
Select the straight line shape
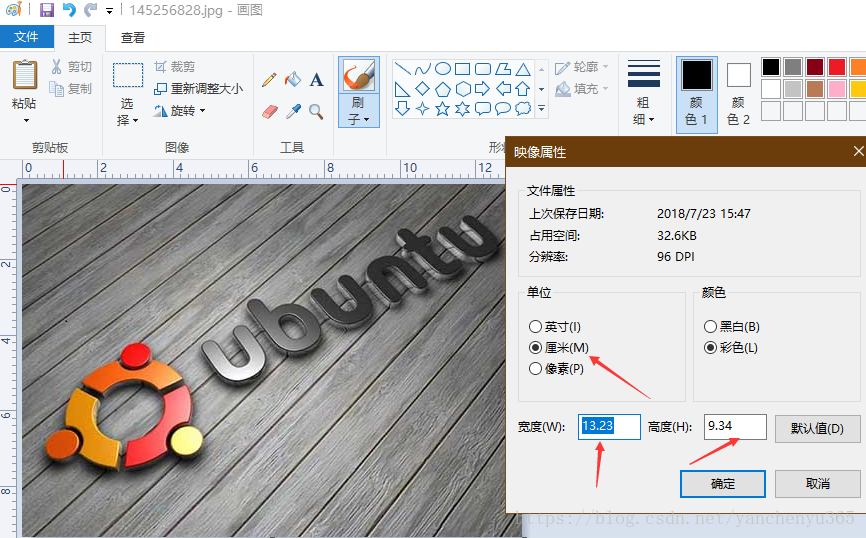pos(403,69)
